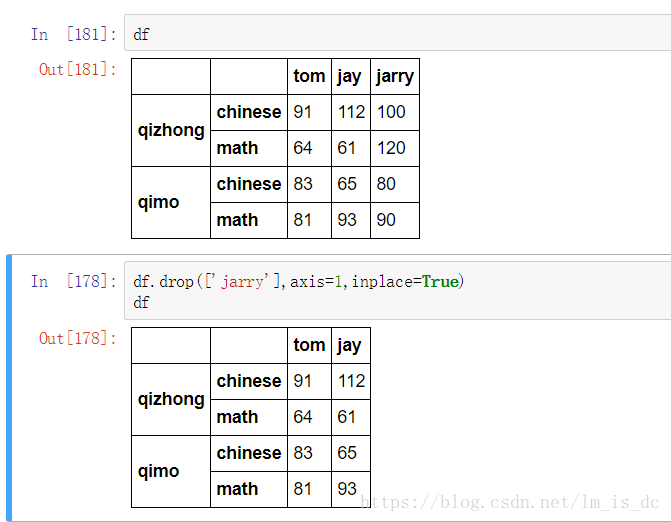The height and width of the screenshot is (522, 671).
Task: Click the value 83 in Out[181] table
Action: point(309,184)
